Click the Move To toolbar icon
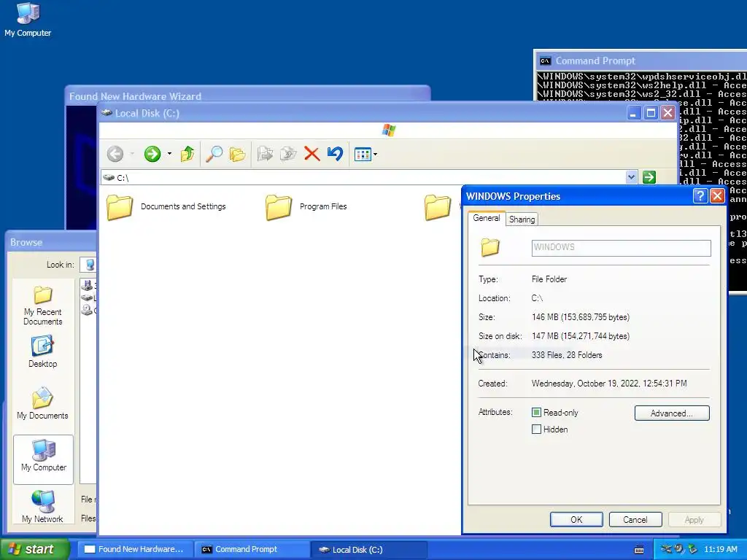This screenshot has width=747, height=560. click(265, 154)
